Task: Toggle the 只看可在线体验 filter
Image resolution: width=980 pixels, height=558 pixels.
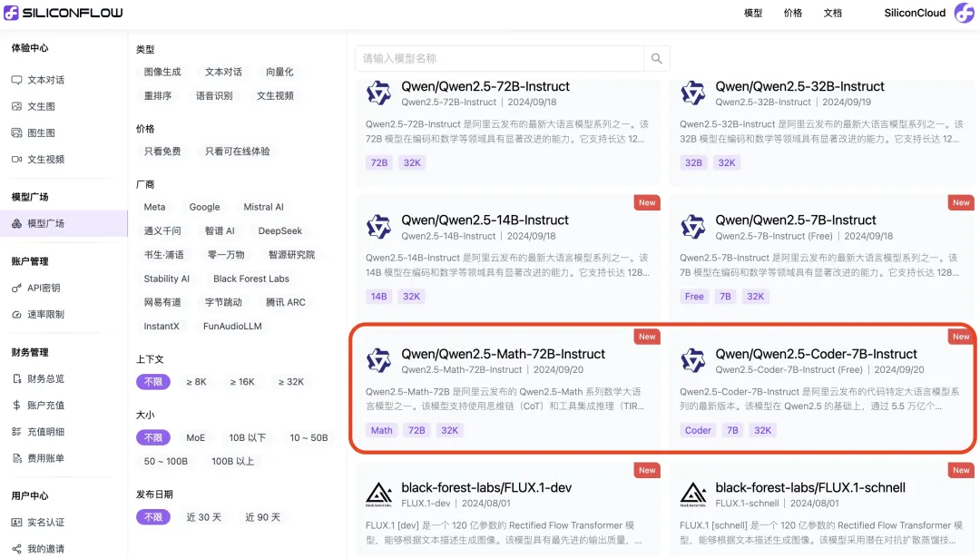Action: pos(238,152)
